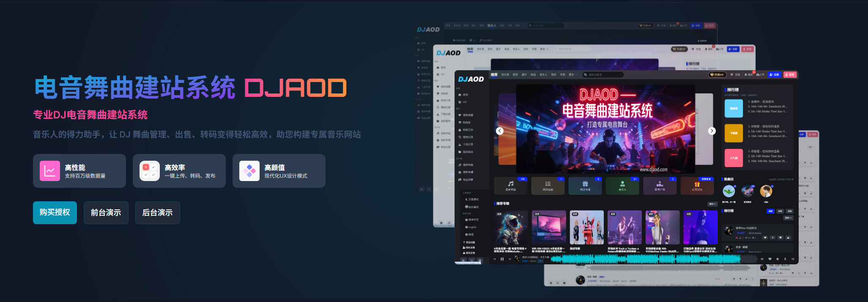The image size is (868, 302).
Task: Click the 高性能 chart icon
Action: pos(50,171)
